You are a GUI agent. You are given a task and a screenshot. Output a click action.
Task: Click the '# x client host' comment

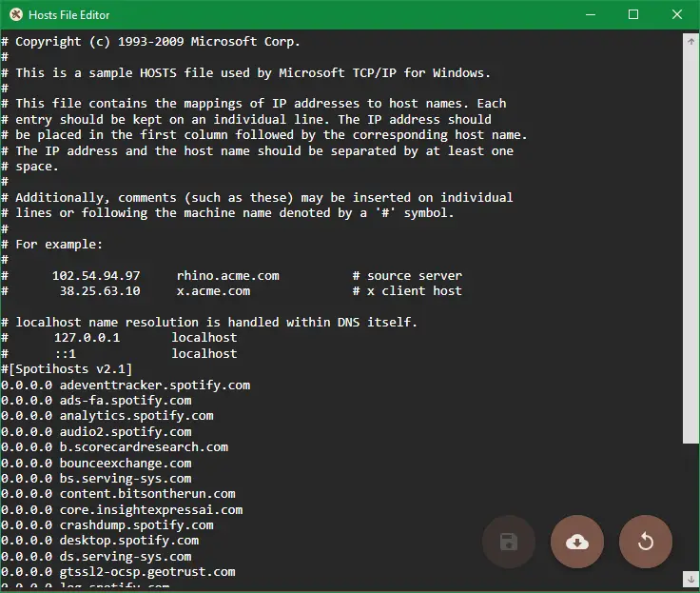point(407,291)
